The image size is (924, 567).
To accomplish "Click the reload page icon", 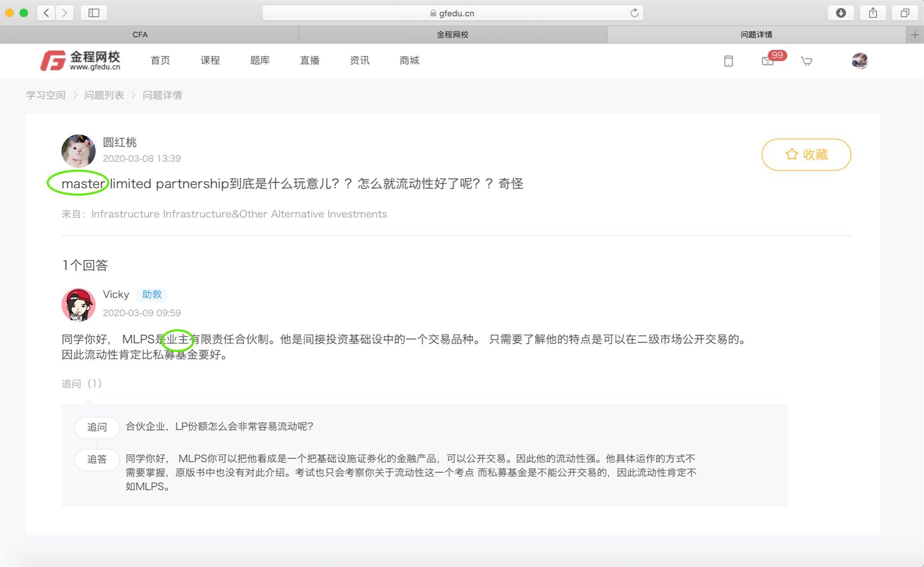I will click(x=634, y=13).
